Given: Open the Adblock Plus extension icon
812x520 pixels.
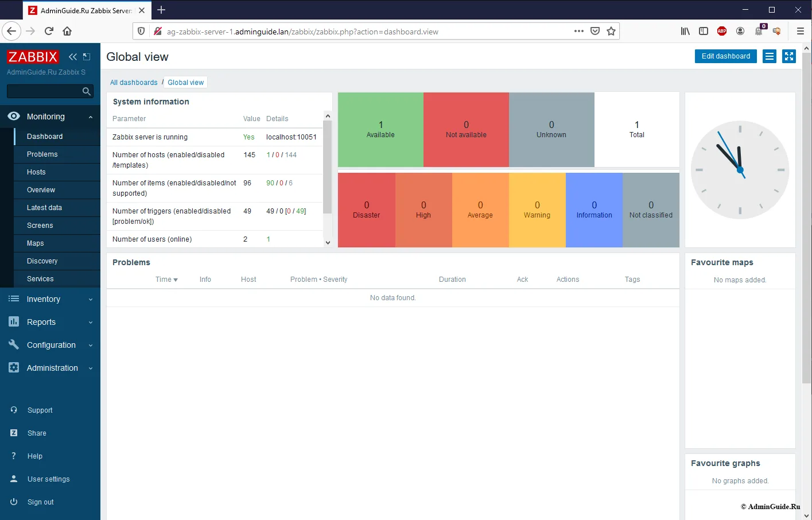Looking at the screenshot, I should [722, 31].
